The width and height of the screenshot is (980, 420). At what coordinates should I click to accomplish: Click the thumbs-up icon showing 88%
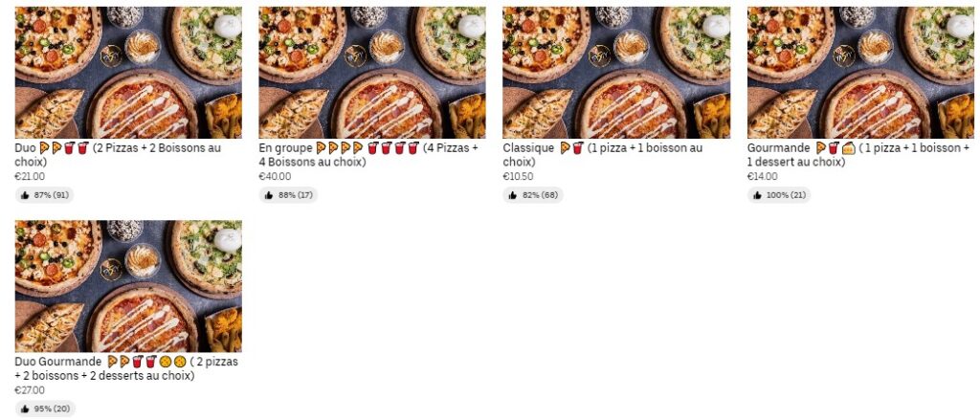point(269,195)
